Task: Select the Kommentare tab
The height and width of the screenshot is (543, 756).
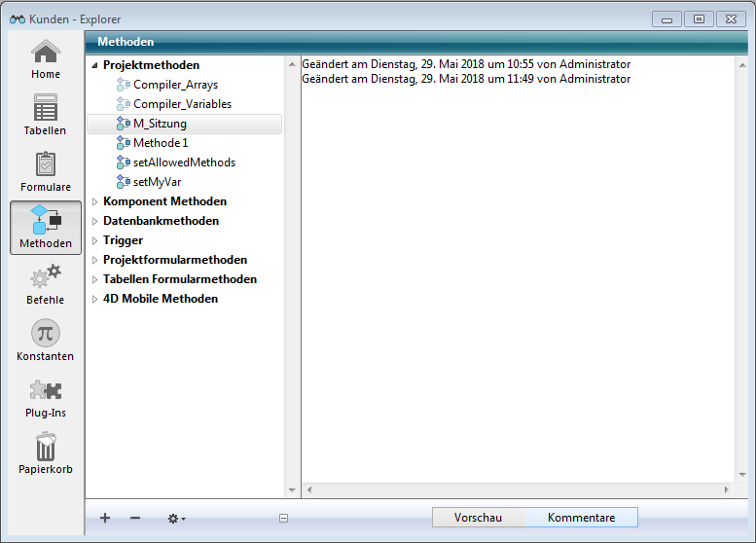Action: (581, 518)
